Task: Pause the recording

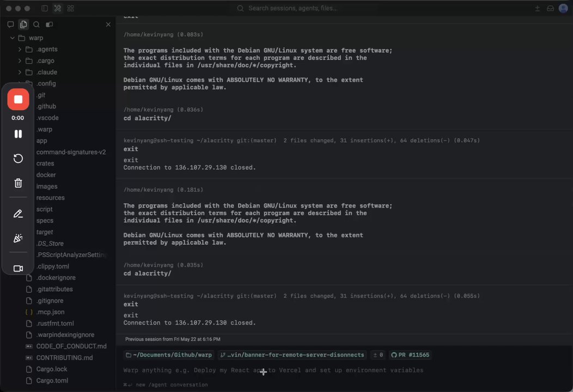Action: (x=18, y=134)
